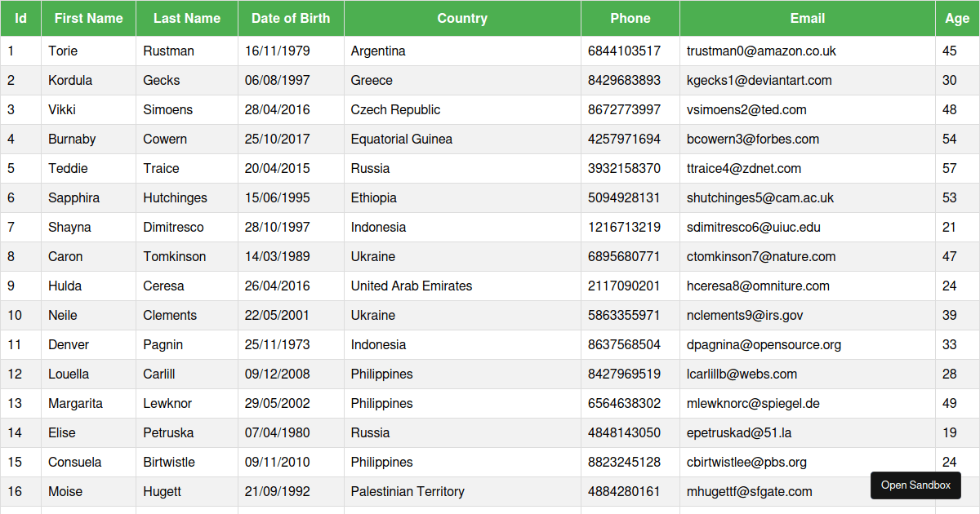Screen dimensions: 980x514
Task: Select United Arab Emirates cell
Action: tap(462, 286)
